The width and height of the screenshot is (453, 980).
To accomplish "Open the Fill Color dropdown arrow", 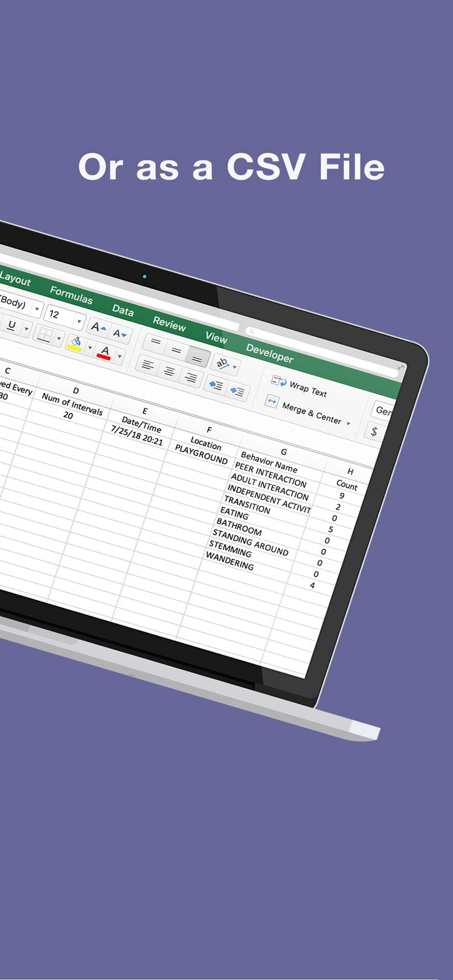I will pyautogui.click(x=90, y=347).
